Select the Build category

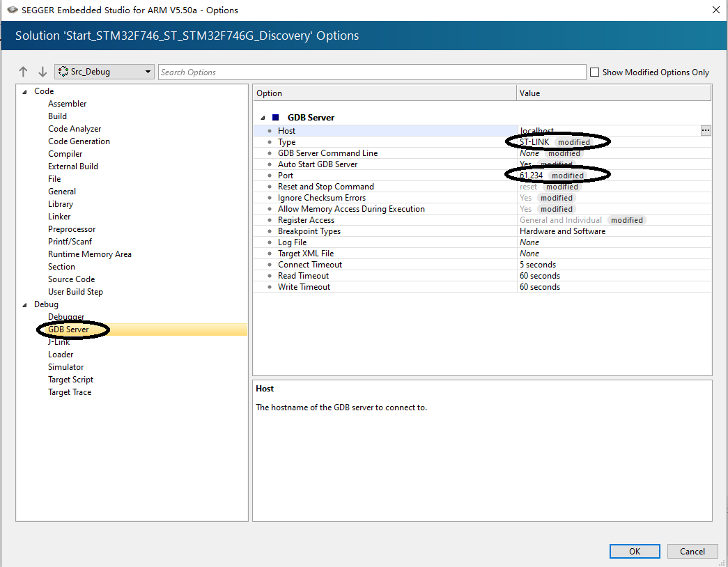point(58,116)
